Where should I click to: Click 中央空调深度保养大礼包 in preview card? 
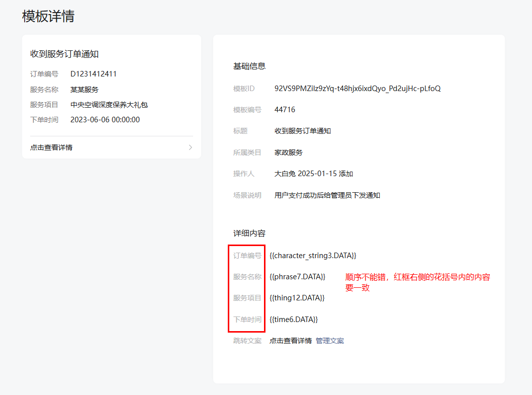tap(109, 105)
